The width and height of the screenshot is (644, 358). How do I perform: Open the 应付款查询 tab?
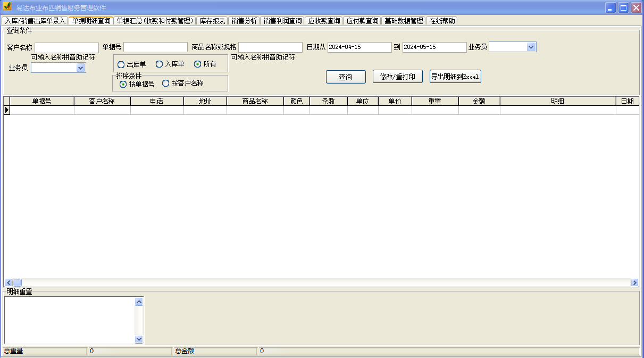point(362,21)
